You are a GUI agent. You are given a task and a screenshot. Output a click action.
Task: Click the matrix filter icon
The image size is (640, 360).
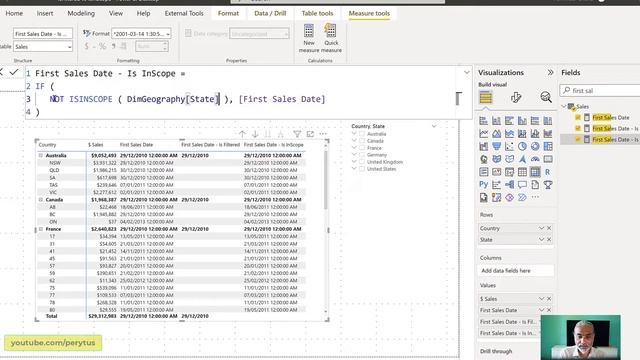(x=297, y=134)
